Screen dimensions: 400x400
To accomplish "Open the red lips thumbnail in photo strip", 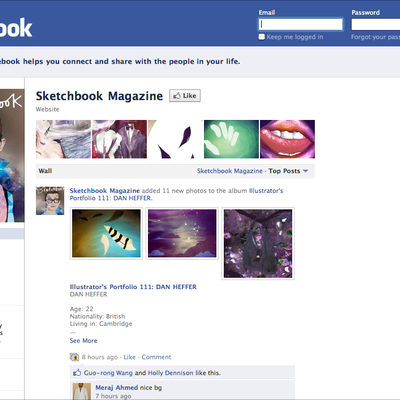I will point(287,139).
